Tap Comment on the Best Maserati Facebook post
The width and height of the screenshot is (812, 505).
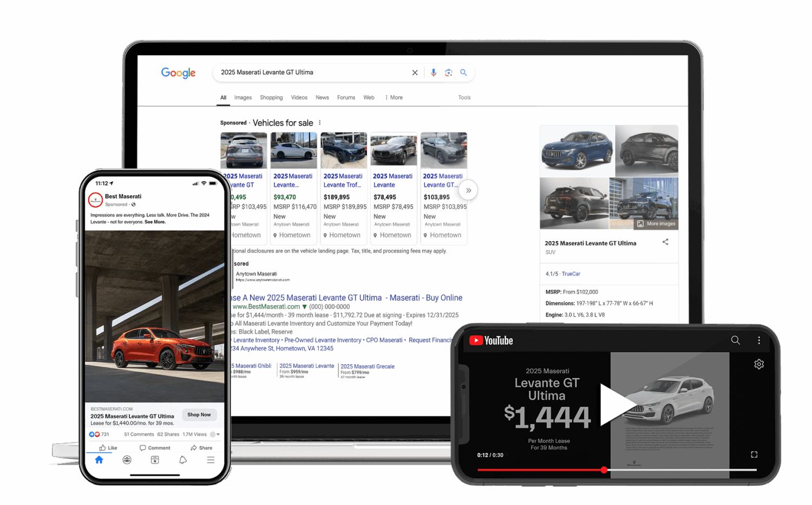coord(155,448)
